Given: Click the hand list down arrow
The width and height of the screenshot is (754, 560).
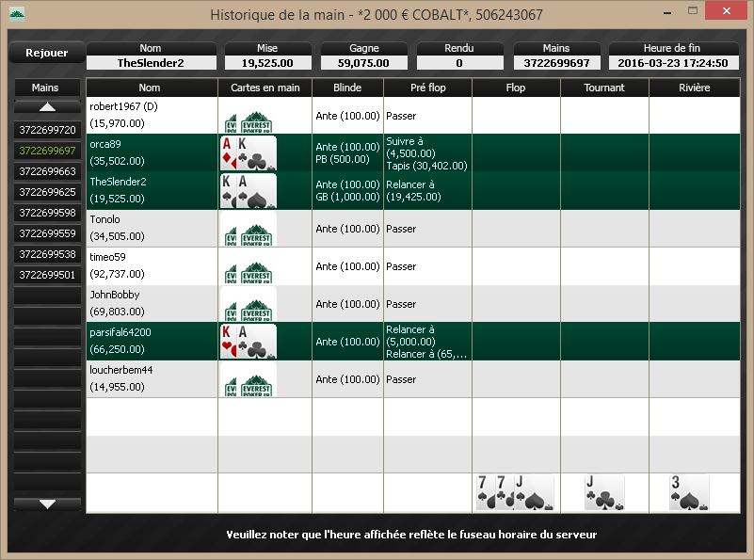Looking at the screenshot, I should pyautogui.click(x=47, y=504).
